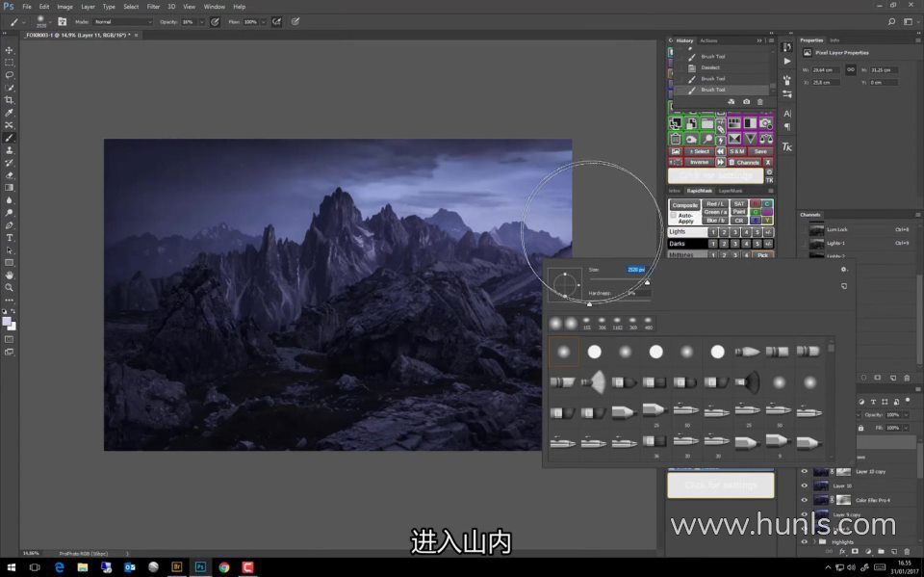Open the Paragraph panel icon in dock

point(787,127)
